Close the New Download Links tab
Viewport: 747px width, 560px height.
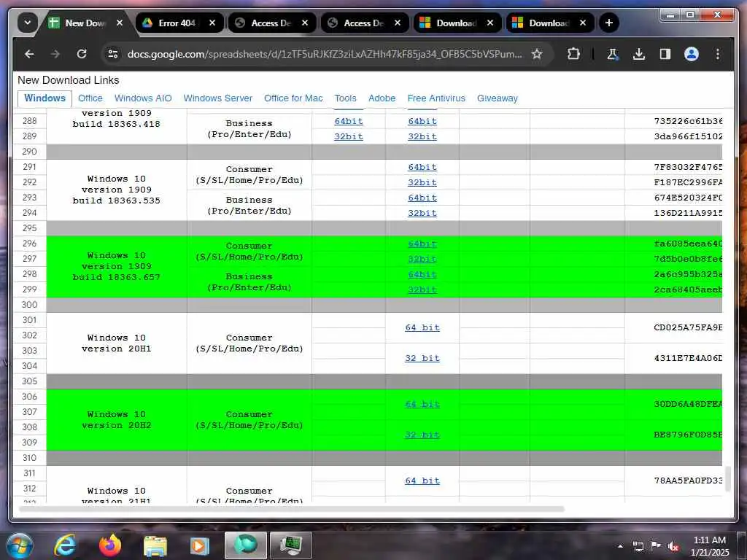tap(120, 23)
